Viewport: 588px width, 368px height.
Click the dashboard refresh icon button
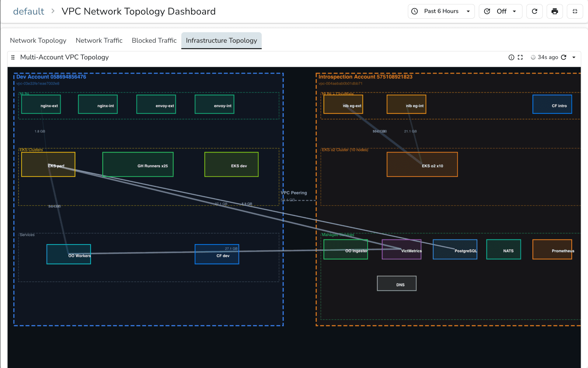tap(534, 11)
